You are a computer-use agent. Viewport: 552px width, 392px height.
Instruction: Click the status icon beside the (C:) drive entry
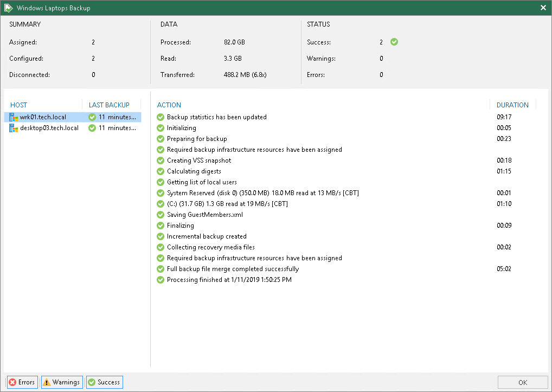tap(161, 204)
